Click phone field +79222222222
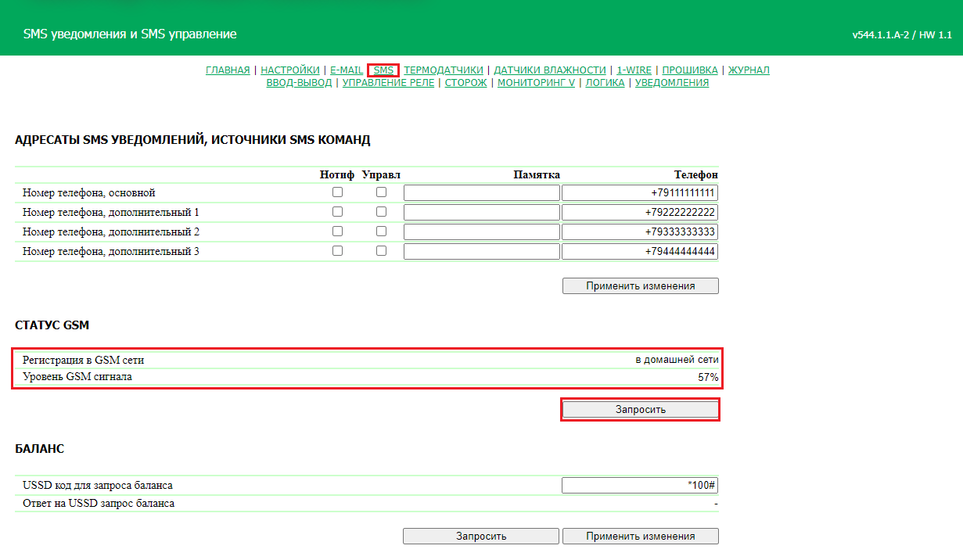 click(640, 213)
